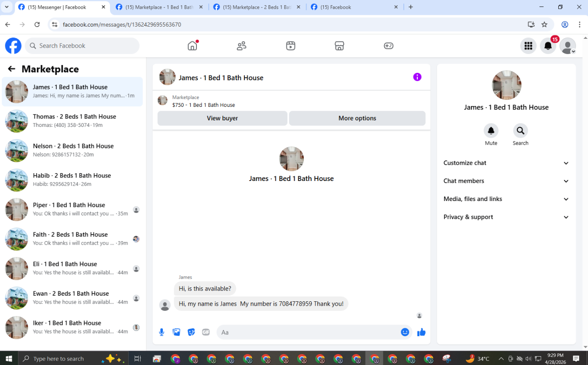The width and height of the screenshot is (588, 365).
Task: Open the Chrome profile icon
Action: [565, 24]
